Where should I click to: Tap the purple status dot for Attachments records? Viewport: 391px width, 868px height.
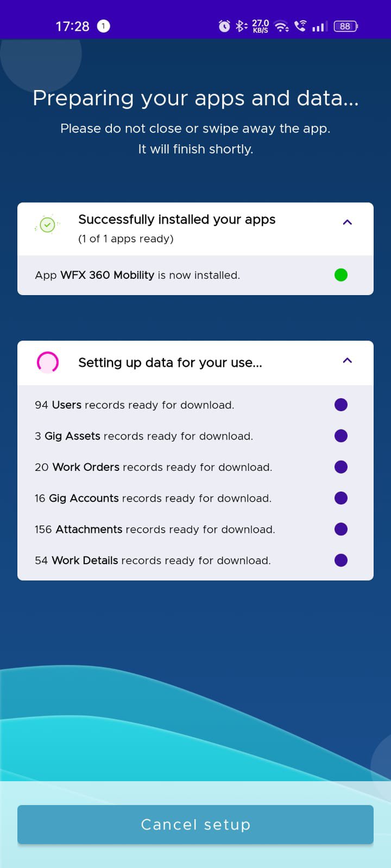pyautogui.click(x=340, y=529)
